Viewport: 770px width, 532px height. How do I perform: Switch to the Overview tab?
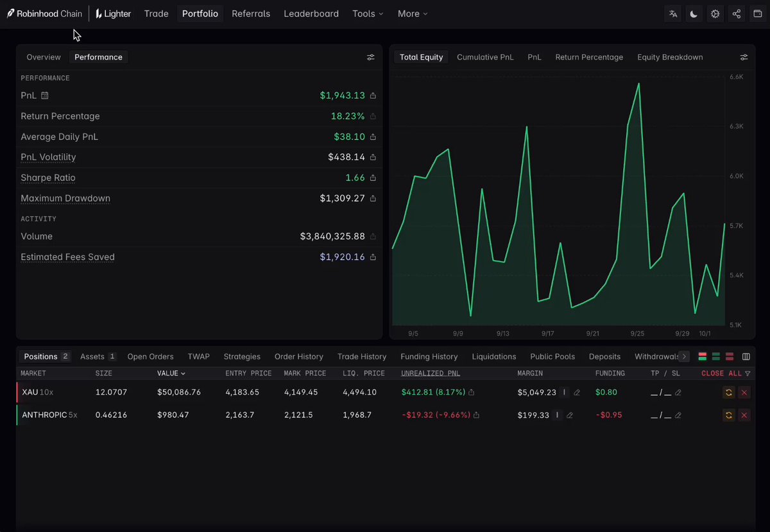click(44, 57)
